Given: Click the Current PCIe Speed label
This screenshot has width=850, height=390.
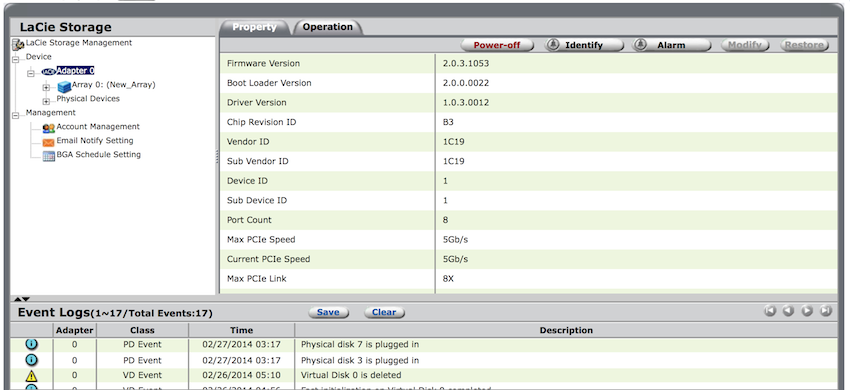Looking at the screenshot, I should (268, 259).
